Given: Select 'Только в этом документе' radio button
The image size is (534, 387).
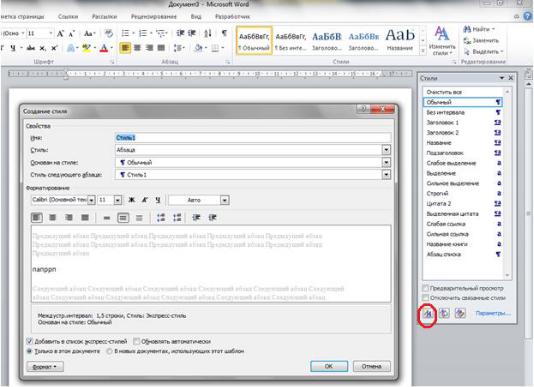Looking at the screenshot, I should tap(29, 351).
